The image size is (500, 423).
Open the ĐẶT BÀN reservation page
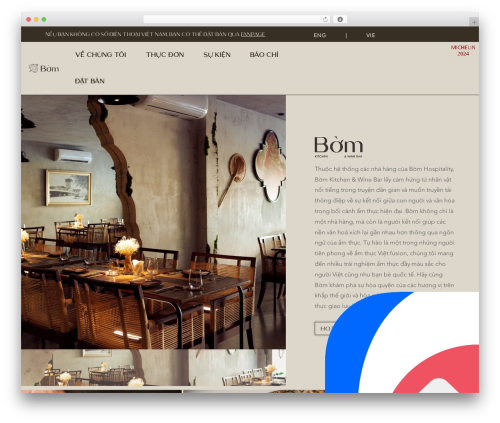click(90, 81)
